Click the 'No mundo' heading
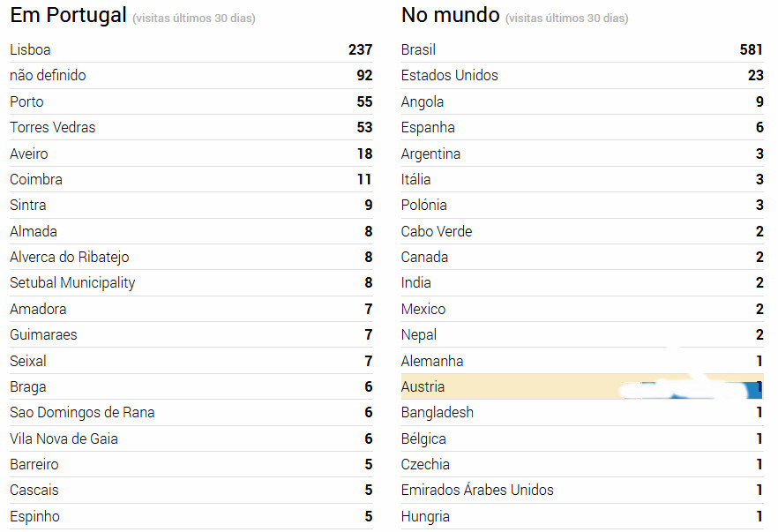Viewport: 778px width, 532px height. pyautogui.click(x=450, y=15)
